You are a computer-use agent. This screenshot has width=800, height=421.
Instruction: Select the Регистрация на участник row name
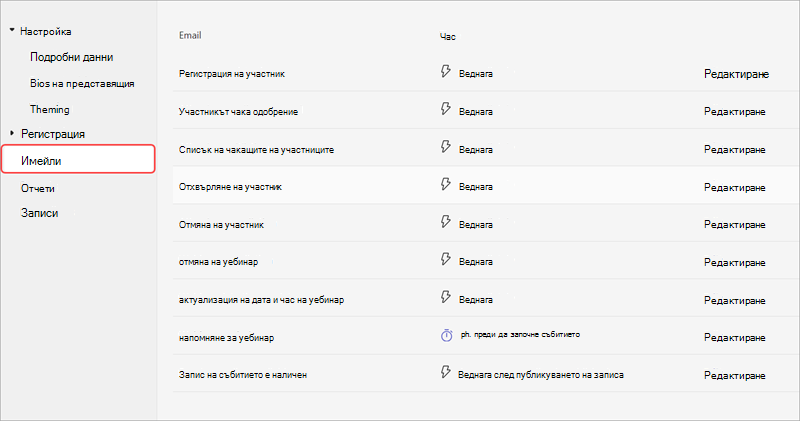pyautogui.click(x=232, y=74)
